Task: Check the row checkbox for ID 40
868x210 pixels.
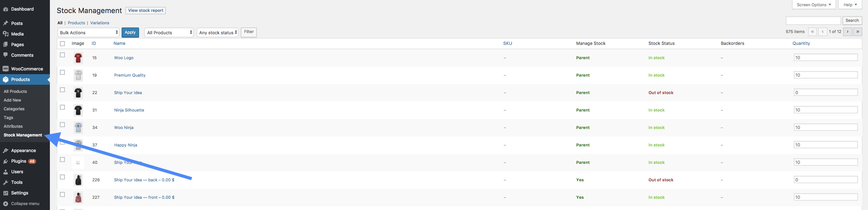Action: (x=62, y=160)
